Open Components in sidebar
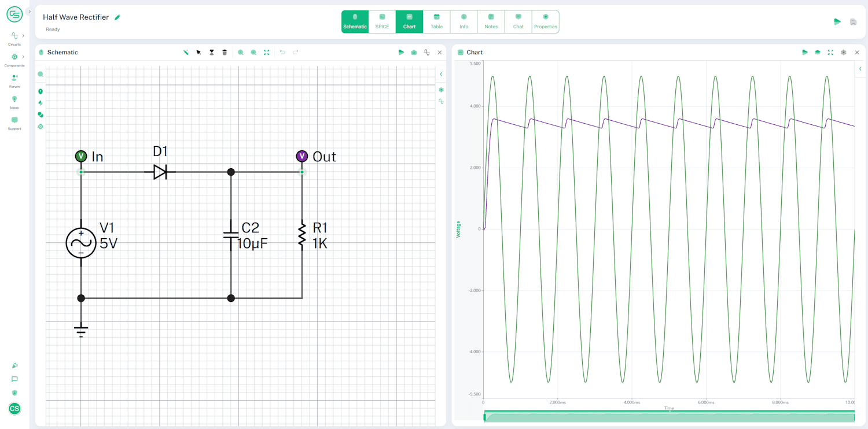 click(14, 60)
